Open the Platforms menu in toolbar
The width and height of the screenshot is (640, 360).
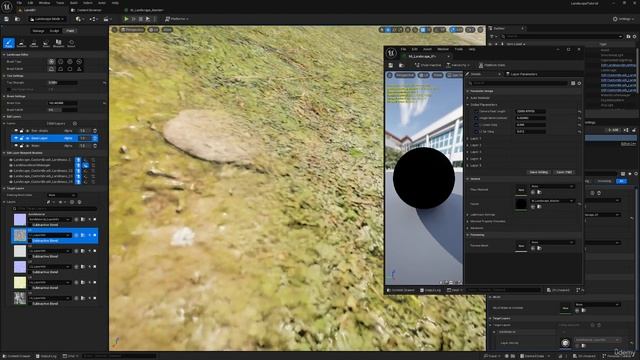tap(177, 19)
